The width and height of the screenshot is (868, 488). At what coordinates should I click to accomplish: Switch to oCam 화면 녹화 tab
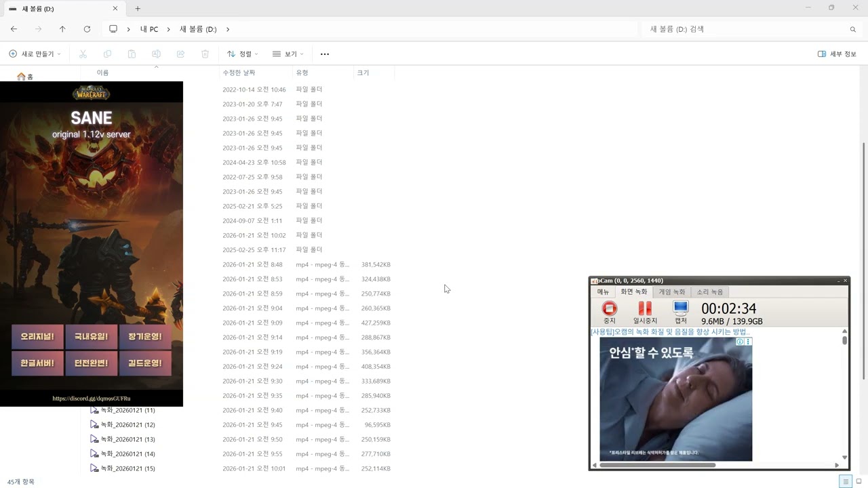(634, 291)
